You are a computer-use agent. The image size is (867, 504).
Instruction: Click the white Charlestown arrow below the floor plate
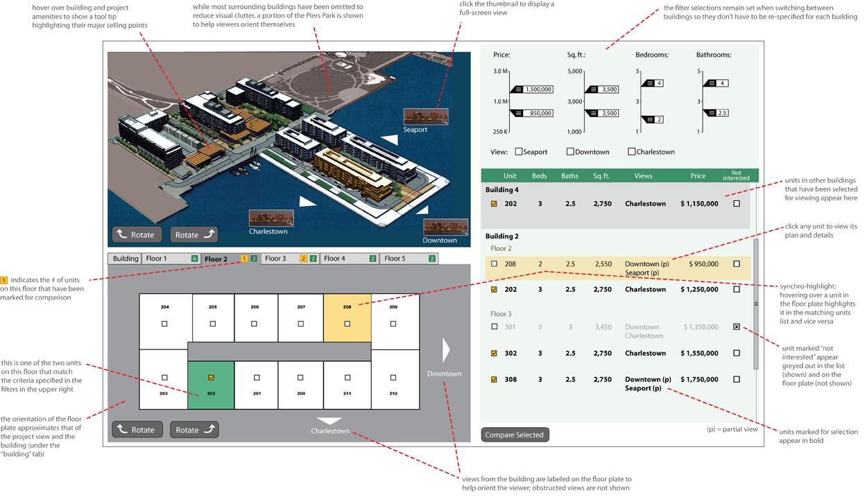click(x=329, y=421)
